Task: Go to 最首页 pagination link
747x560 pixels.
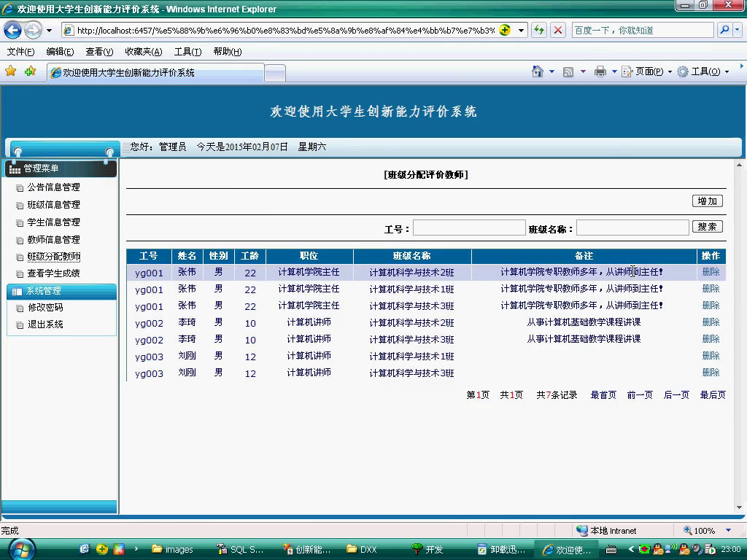Action: coord(603,394)
